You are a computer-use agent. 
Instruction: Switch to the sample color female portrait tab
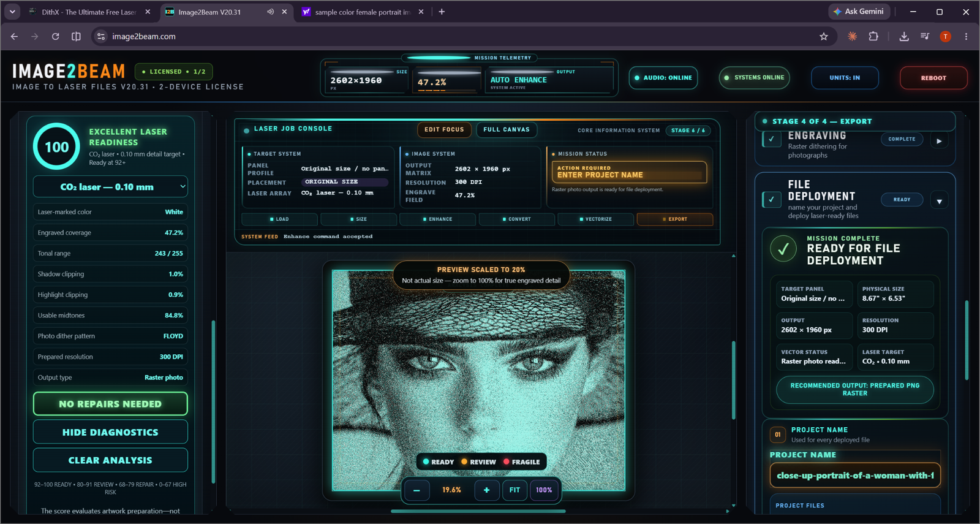[363, 12]
